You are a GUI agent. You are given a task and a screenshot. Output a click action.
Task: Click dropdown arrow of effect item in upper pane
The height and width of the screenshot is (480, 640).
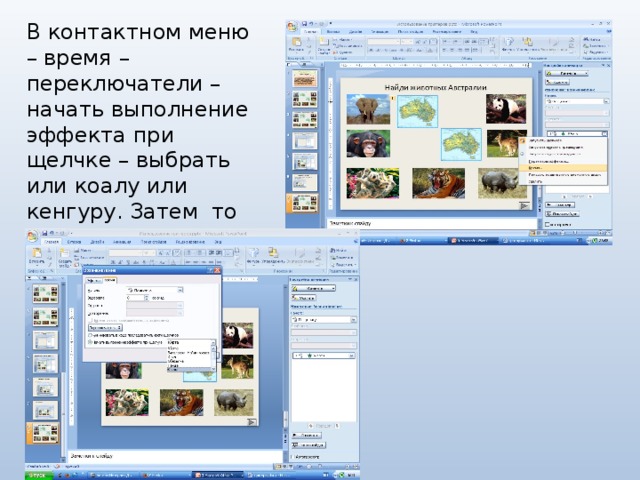pyautogui.click(x=604, y=134)
